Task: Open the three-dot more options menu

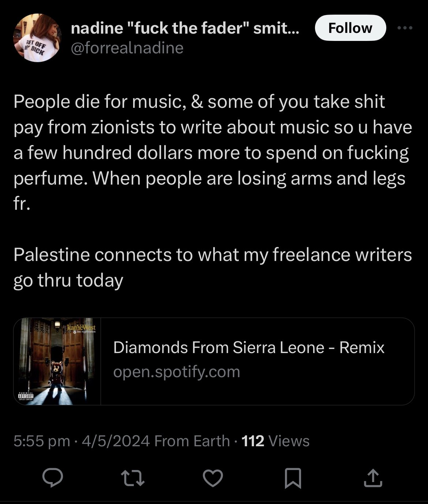Action: (405, 28)
